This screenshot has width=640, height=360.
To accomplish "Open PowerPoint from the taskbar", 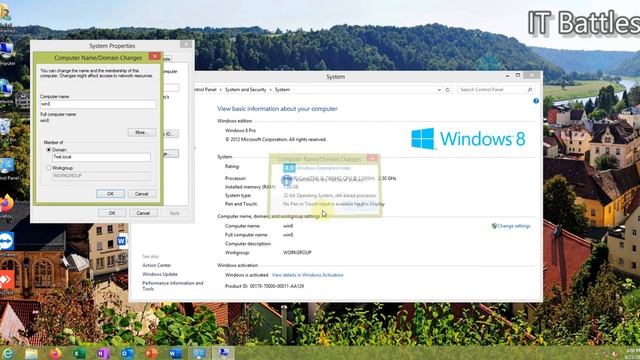I will pos(151,353).
